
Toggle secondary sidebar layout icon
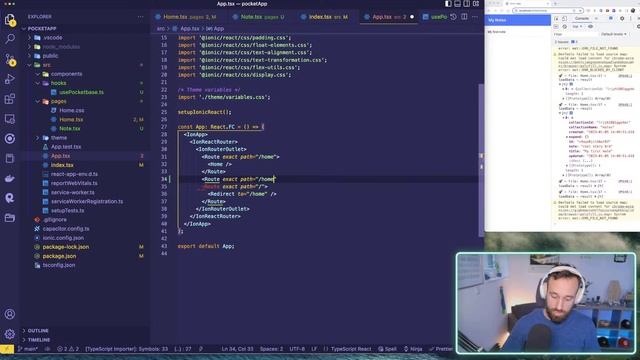[467, 4]
